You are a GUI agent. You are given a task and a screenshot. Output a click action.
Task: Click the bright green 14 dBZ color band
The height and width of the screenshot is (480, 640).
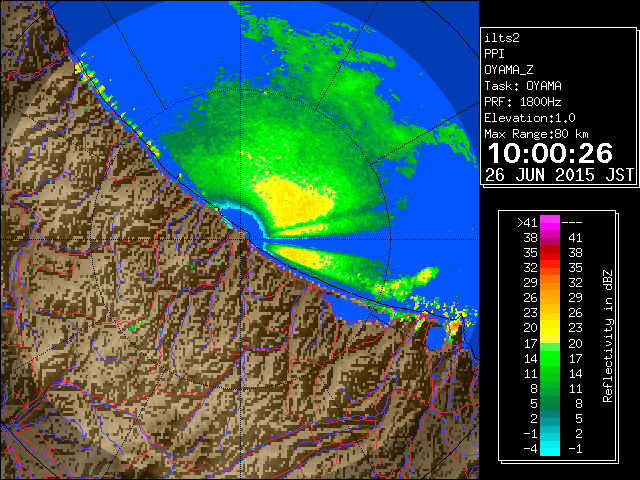tap(550, 358)
